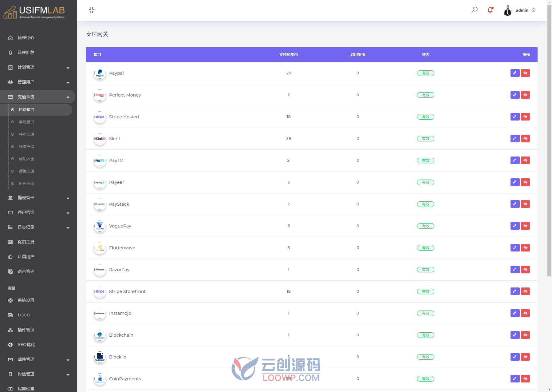Expand the 计划管理 sidebar menu
The height and width of the screenshot is (392, 552).
click(37, 67)
